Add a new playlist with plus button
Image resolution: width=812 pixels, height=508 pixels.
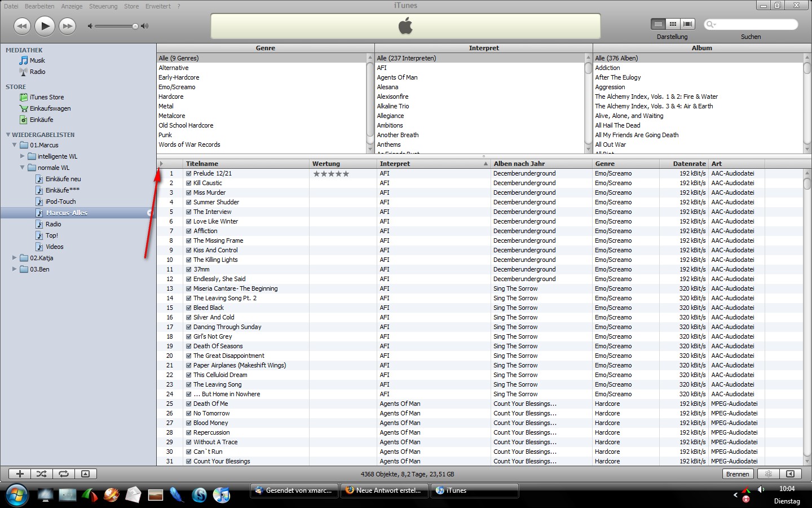point(20,474)
